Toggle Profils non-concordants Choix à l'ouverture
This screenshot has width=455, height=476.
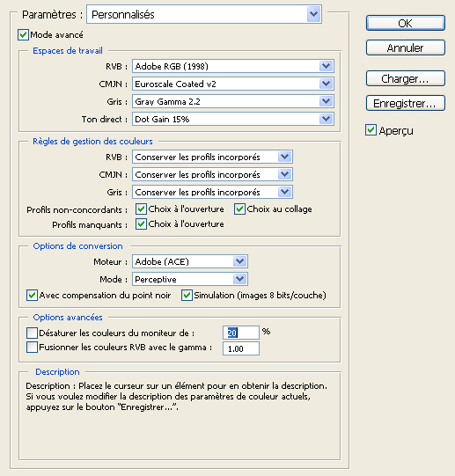[x=141, y=209]
